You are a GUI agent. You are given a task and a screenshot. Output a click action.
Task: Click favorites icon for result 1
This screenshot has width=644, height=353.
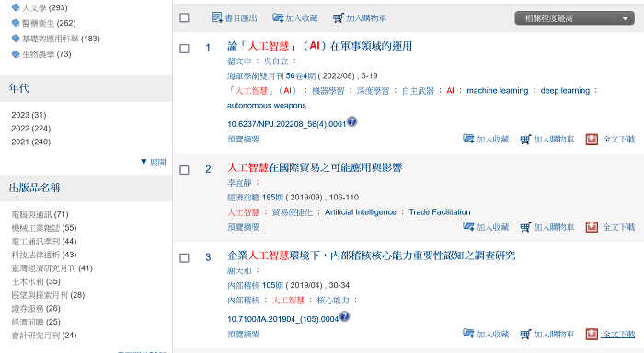(468, 139)
